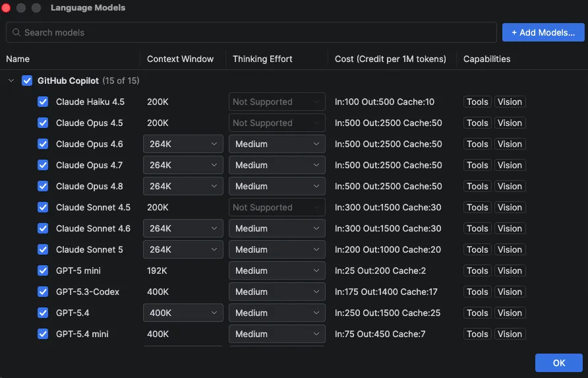Click Vision tag for GPT-5.4 mini
Screen dimensions: 588x378
510,334
